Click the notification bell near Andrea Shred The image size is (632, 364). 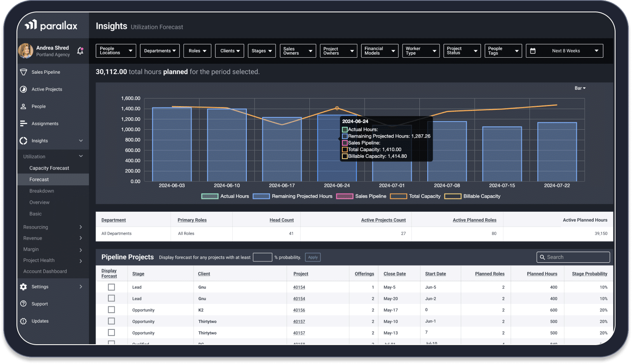coord(80,51)
